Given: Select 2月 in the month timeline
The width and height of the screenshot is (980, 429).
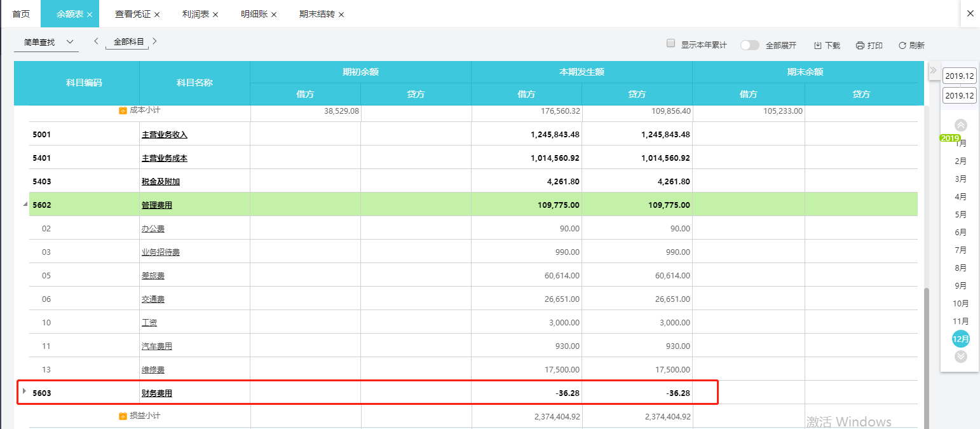Looking at the screenshot, I should click(x=961, y=161).
